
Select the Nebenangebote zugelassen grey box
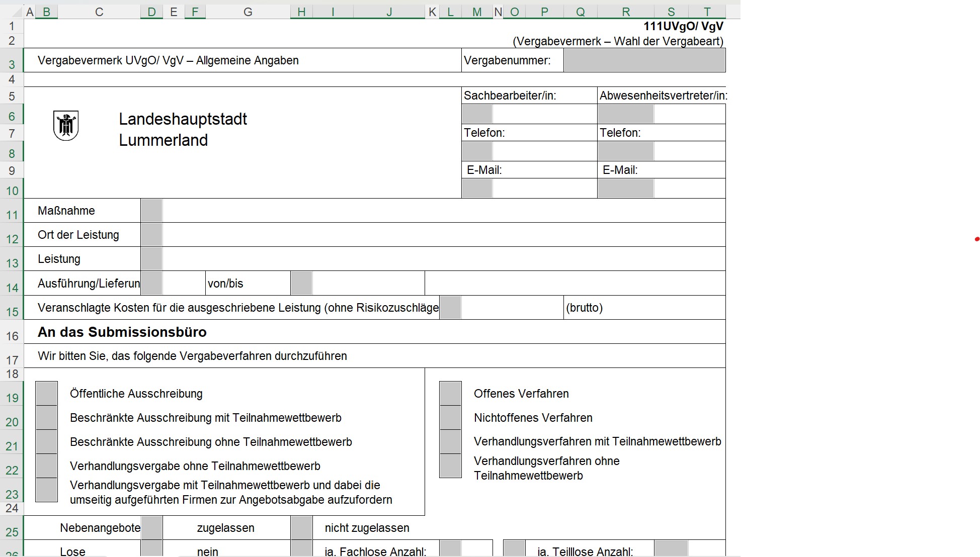tap(151, 528)
